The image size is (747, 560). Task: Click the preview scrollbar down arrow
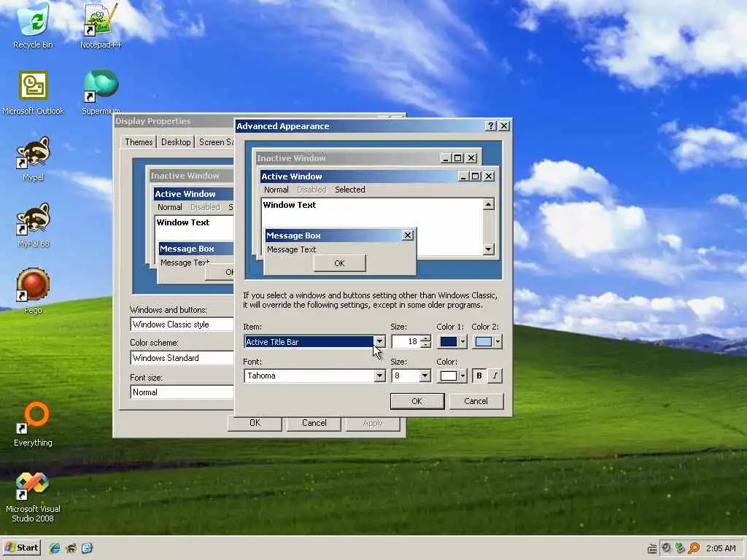tap(488, 249)
